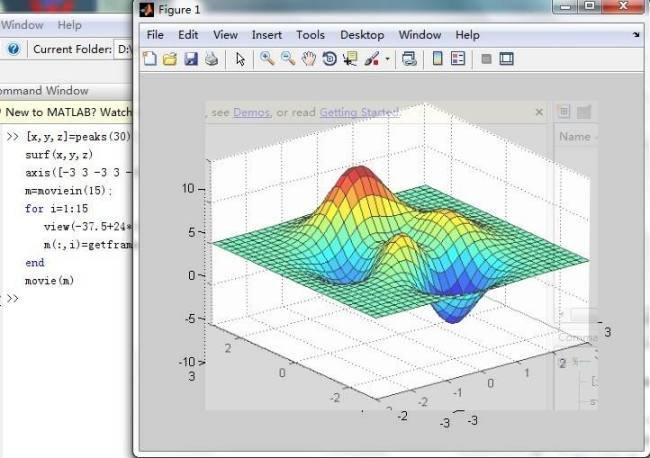The image size is (650, 458).
Task: Open the Edit menu in Figure 1
Action: tap(188, 35)
